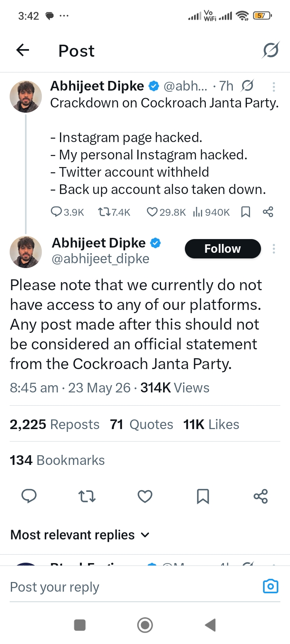290x644 pixels.
Task: Open @abhijeet_dipke profile handle
Action: (x=100, y=259)
